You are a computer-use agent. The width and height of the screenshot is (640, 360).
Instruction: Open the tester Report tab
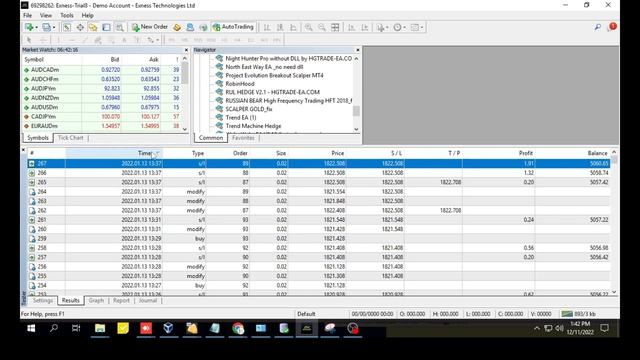coord(121,300)
